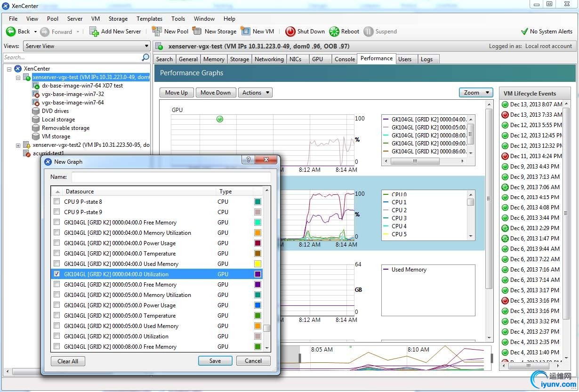This screenshot has height=392, width=579.
Task: Open the Server View dropdown
Action: click(87, 46)
